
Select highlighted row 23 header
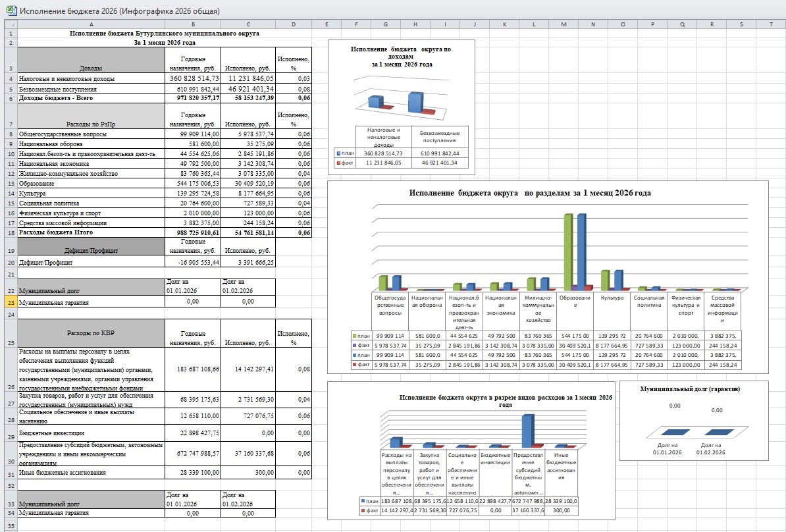(11, 302)
